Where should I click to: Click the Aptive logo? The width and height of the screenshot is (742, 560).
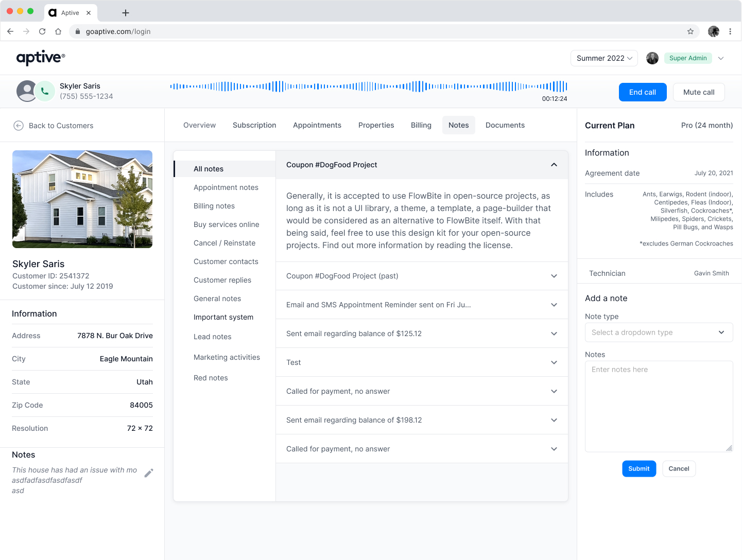[x=41, y=58]
